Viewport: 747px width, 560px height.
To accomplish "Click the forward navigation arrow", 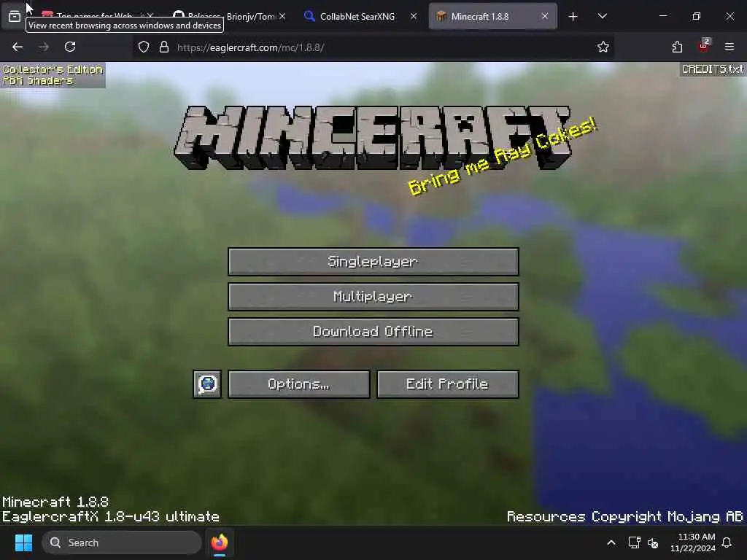I will click(44, 47).
